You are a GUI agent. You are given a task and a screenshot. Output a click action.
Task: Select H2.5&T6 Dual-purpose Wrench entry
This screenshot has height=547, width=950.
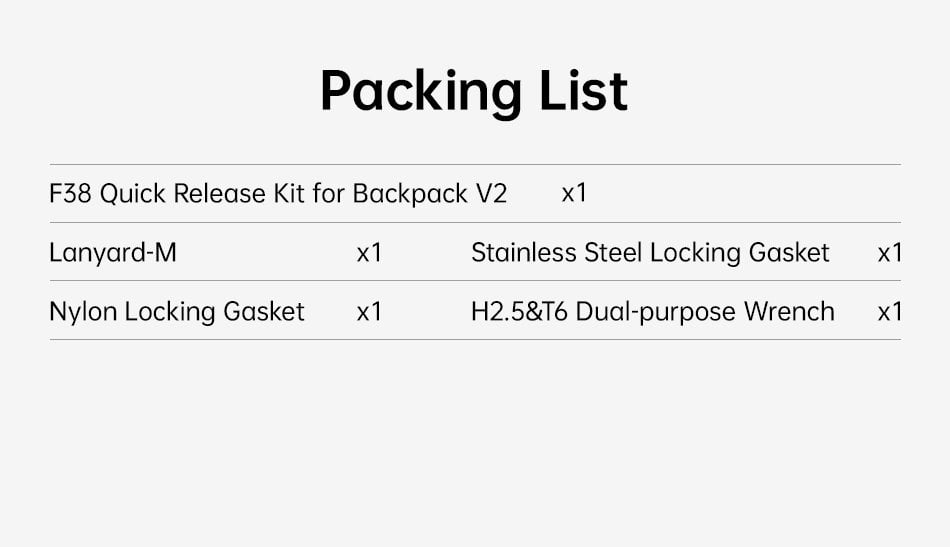[653, 311]
